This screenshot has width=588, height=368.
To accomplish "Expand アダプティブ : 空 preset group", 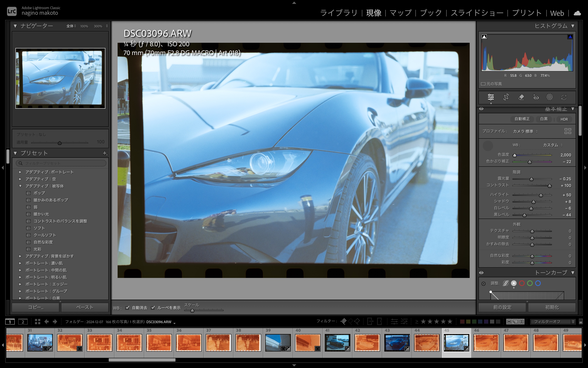I will [x=20, y=179].
